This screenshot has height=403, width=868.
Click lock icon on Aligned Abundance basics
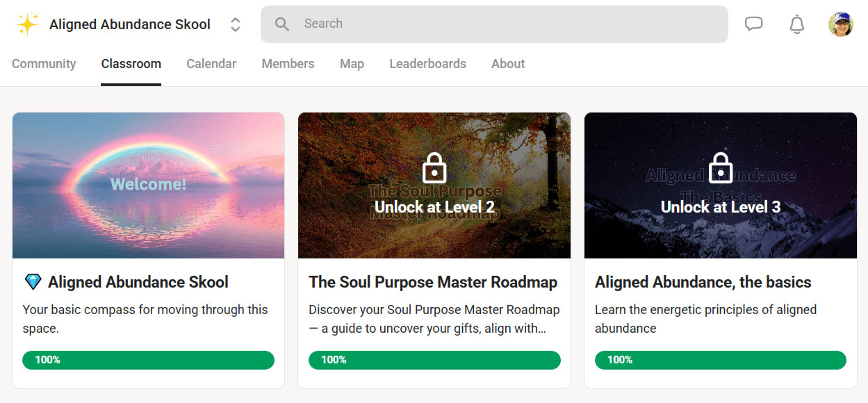click(721, 168)
